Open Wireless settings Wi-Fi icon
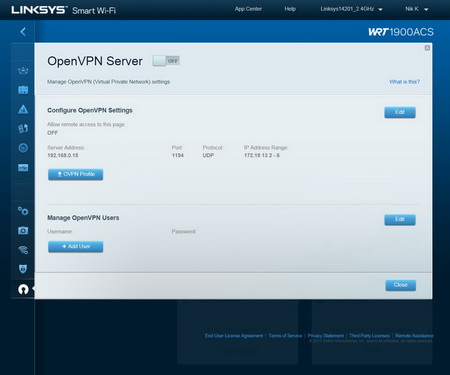 (23, 250)
